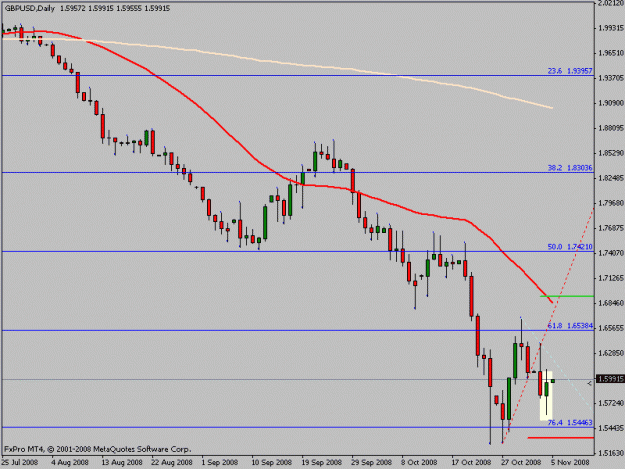Image resolution: width=625 pixels, height=469 pixels.
Task: Click the short red horizontal line near bottom
Action: point(560,438)
